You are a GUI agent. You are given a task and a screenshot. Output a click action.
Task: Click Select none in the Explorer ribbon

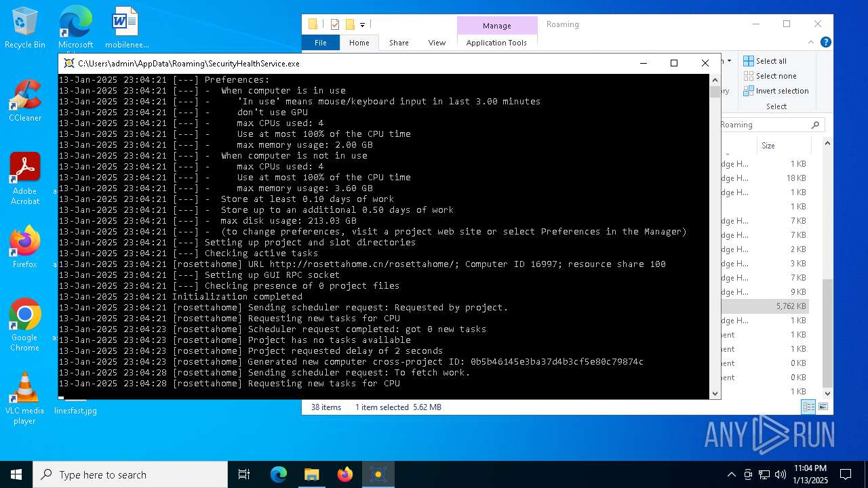click(x=770, y=76)
